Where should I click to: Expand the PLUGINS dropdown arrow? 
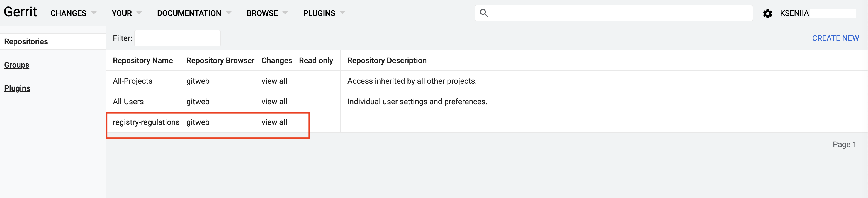click(342, 13)
